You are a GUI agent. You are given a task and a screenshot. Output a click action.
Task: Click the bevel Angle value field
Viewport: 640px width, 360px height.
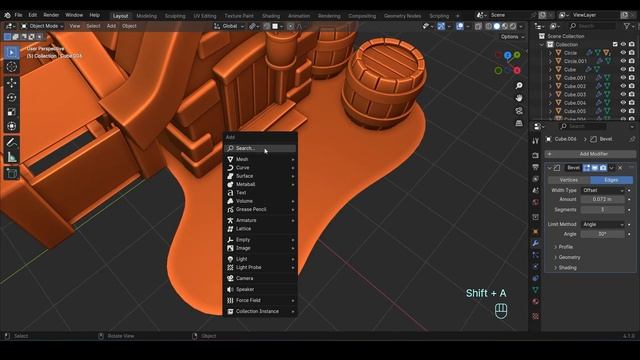(x=602, y=234)
